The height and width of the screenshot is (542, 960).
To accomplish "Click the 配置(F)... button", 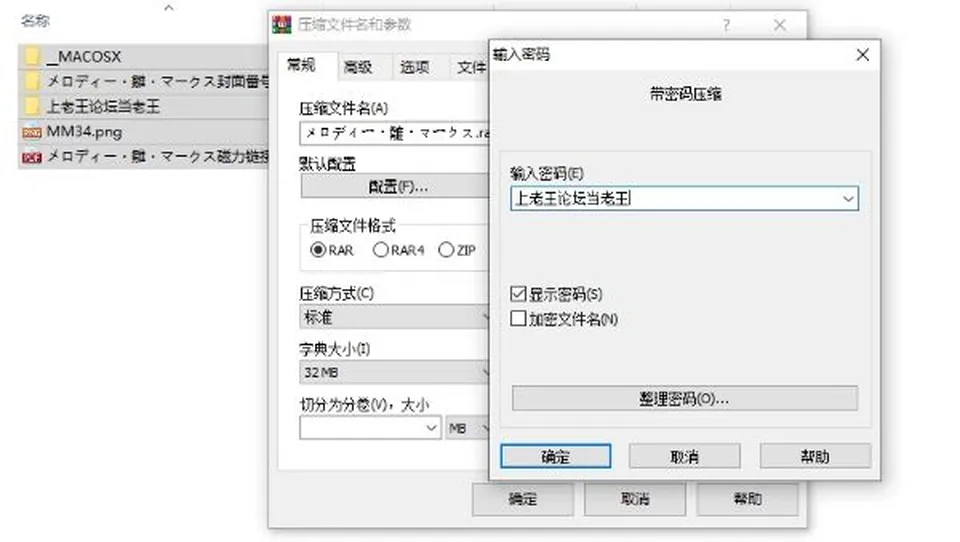I will click(395, 186).
